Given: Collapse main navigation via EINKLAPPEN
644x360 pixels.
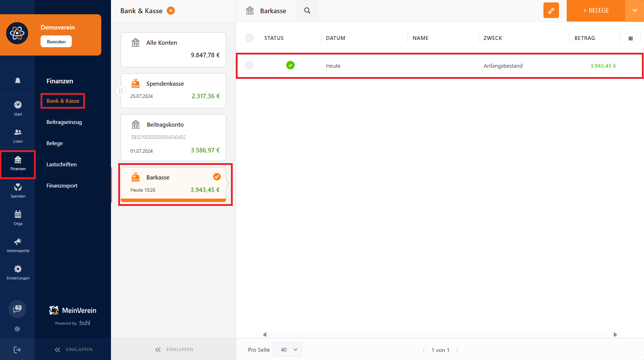Looking at the screenshot, I should [x=74, y=350].
